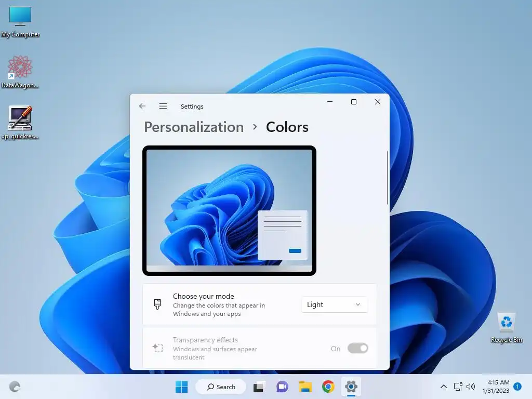Click the paintbrush icon beside Choose your mode
The width and height of the screenshot is (532, 399).
[x=157, y=304]
